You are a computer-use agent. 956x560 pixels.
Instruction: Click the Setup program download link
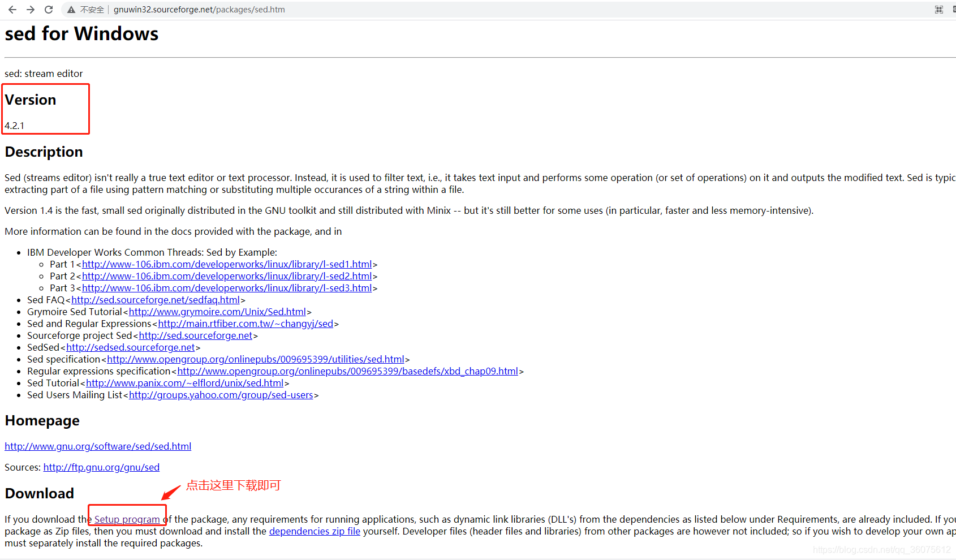[127, 519]
